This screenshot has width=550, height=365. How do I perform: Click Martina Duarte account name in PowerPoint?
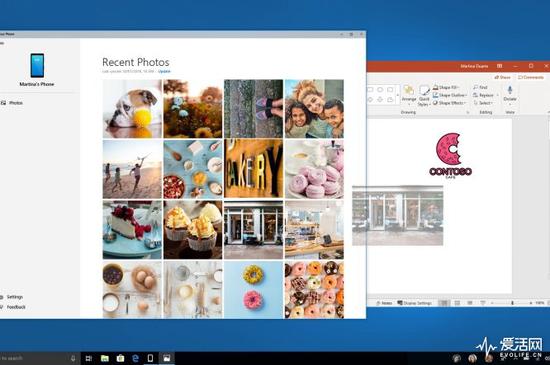click(474, 66)
